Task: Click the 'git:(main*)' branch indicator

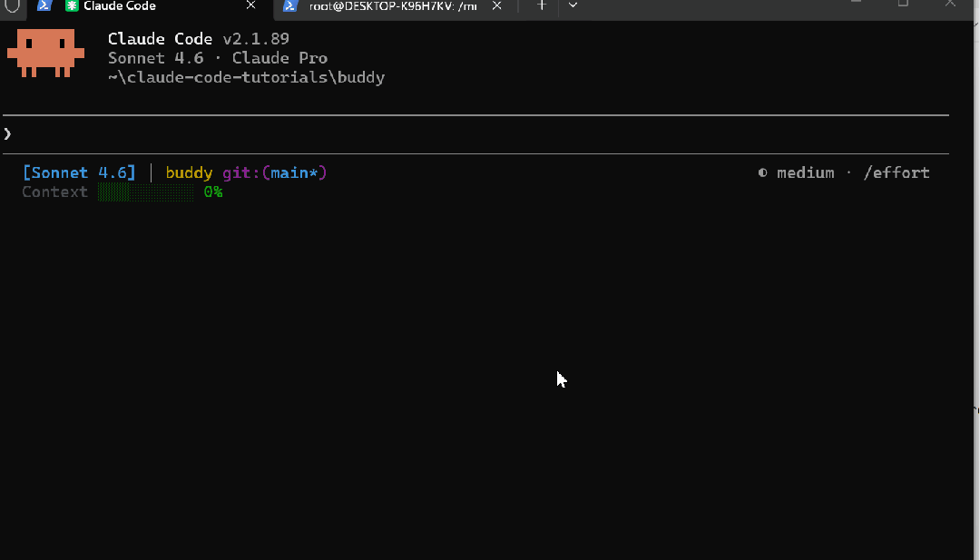Action: point(274,172)
